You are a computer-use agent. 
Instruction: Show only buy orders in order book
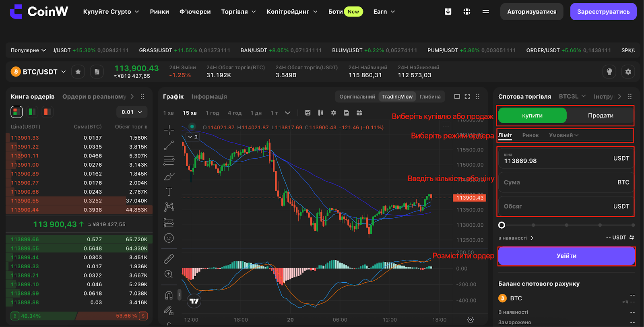32,112
